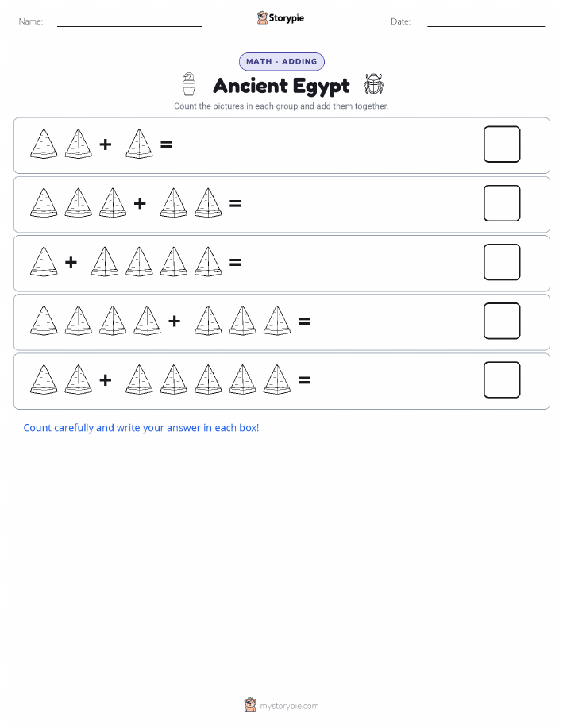Select the answer box in row three
The width and height of the screenshot is (563, 728).
point(502,262)
